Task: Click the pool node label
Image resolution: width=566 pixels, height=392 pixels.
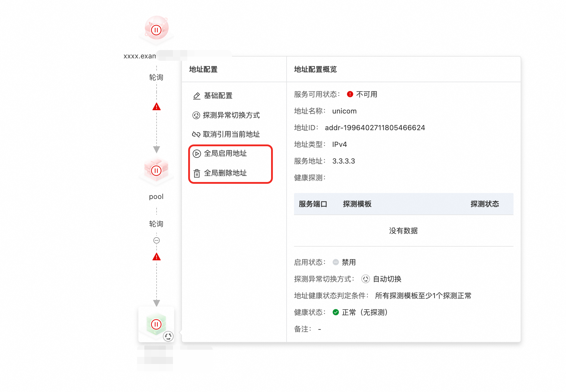Action: pyautogui.click(x=156, y=197)
